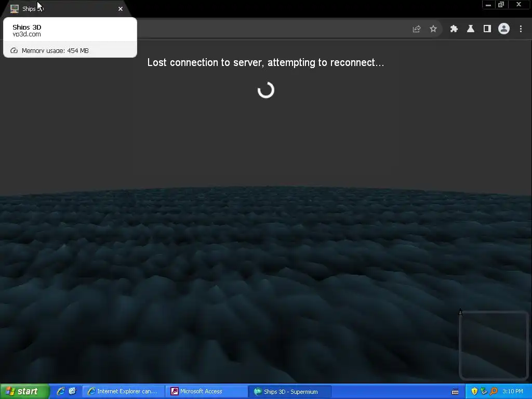The width and height of the screenshot is (532, 399).
Task: Restore down the browser window
Action: 501,5
